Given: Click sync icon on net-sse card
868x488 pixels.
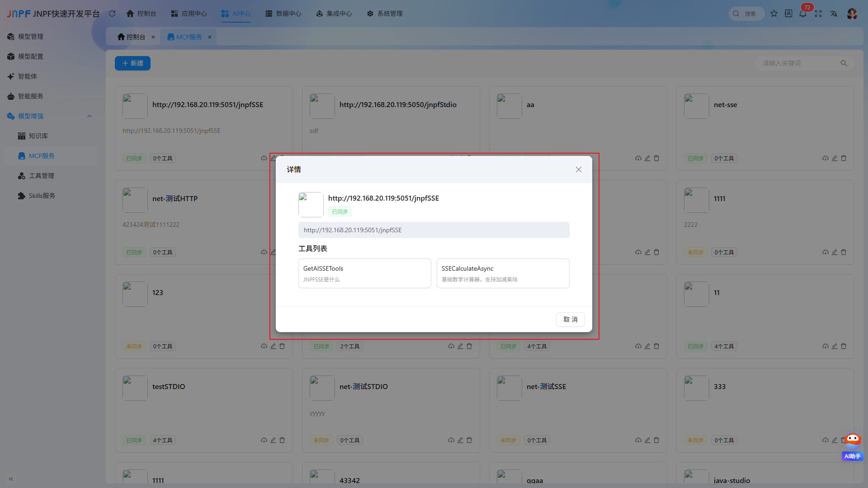Looking at the screenshot, I should (x=826, y=158).
